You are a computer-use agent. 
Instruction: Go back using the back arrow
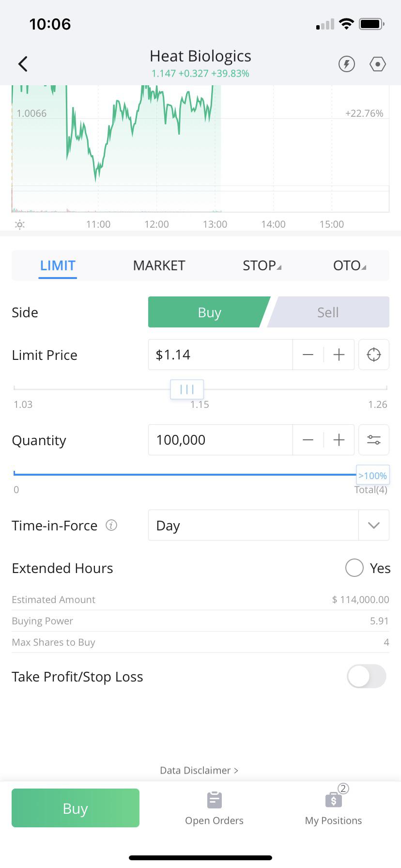(x=23, y=64)
